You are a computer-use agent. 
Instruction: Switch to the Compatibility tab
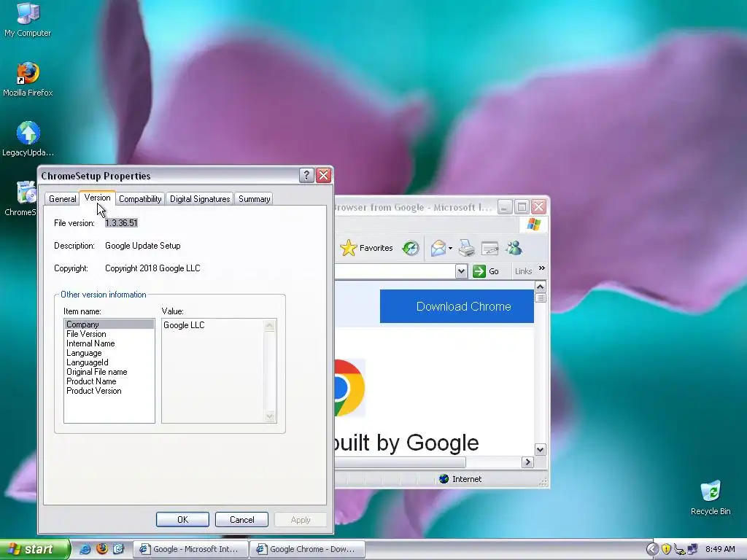(x=140, y=198)
